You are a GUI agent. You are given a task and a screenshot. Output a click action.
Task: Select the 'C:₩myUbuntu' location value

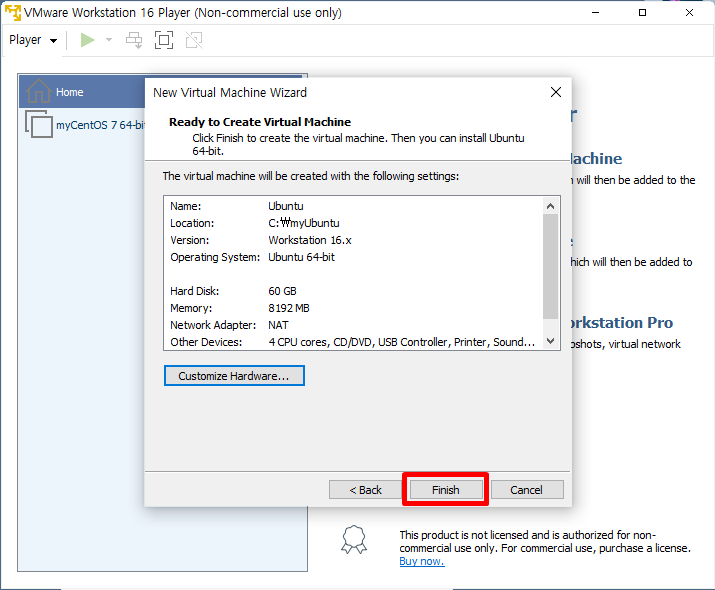(x=304, y=223)
